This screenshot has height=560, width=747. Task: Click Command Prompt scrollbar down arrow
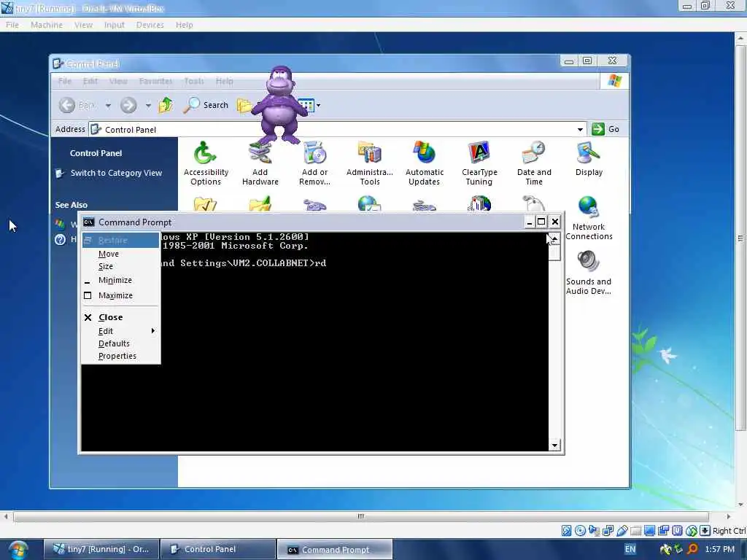click(x=554, y=446)
